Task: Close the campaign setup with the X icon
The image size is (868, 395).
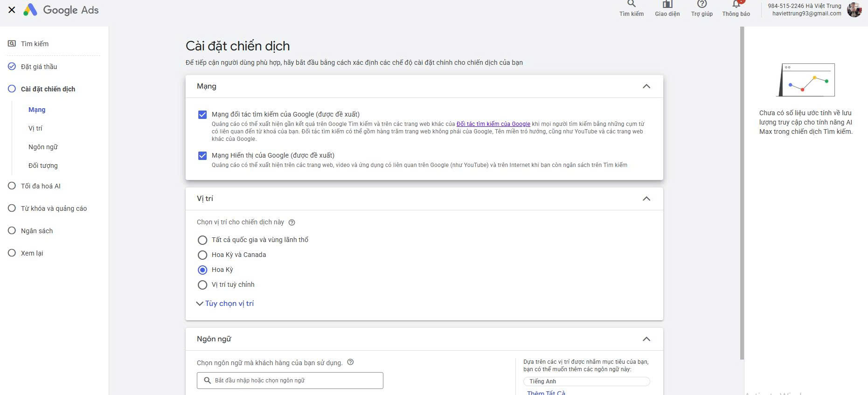Action: 12,10
